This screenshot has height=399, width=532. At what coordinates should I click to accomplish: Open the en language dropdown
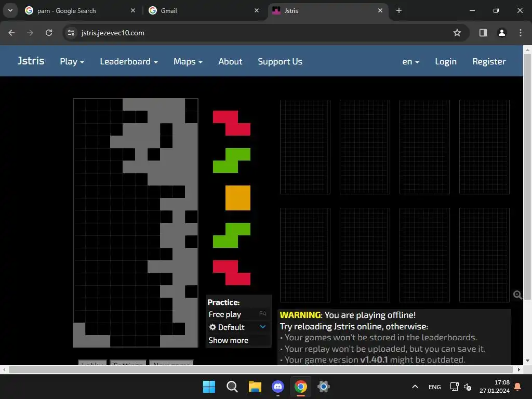410,61
